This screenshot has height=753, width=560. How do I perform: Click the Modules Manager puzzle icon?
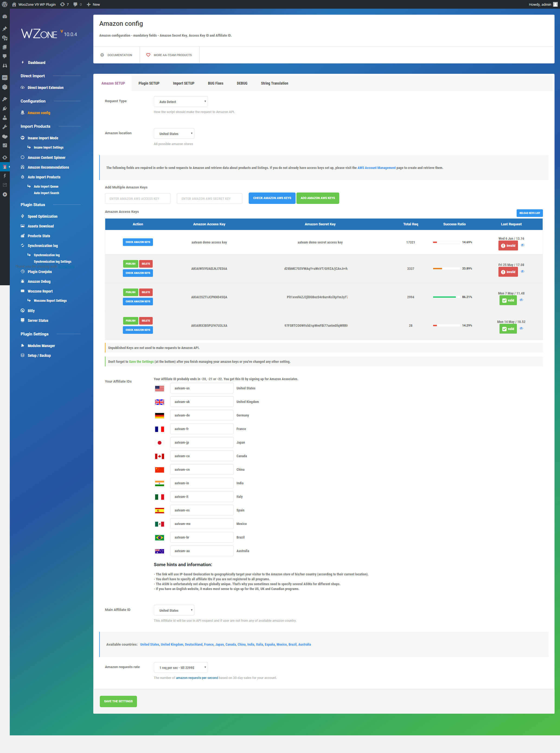coord(23,346)
